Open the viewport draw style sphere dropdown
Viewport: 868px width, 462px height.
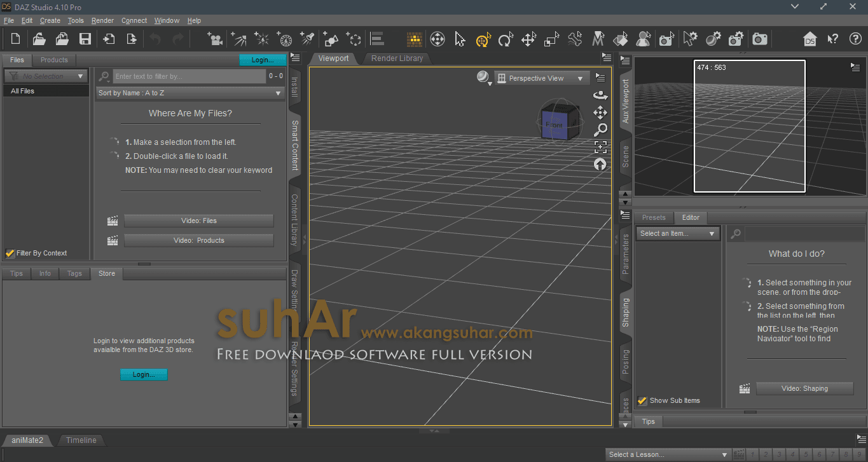point(485,78)
